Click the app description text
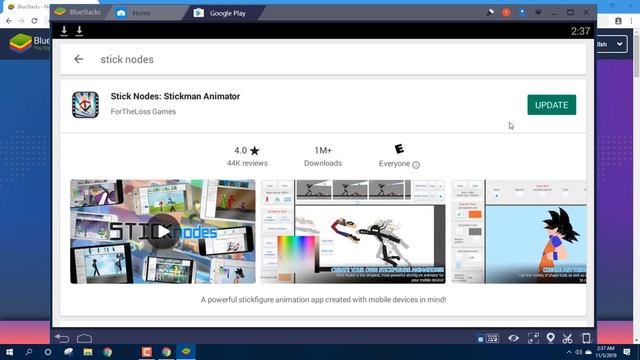 323,300
